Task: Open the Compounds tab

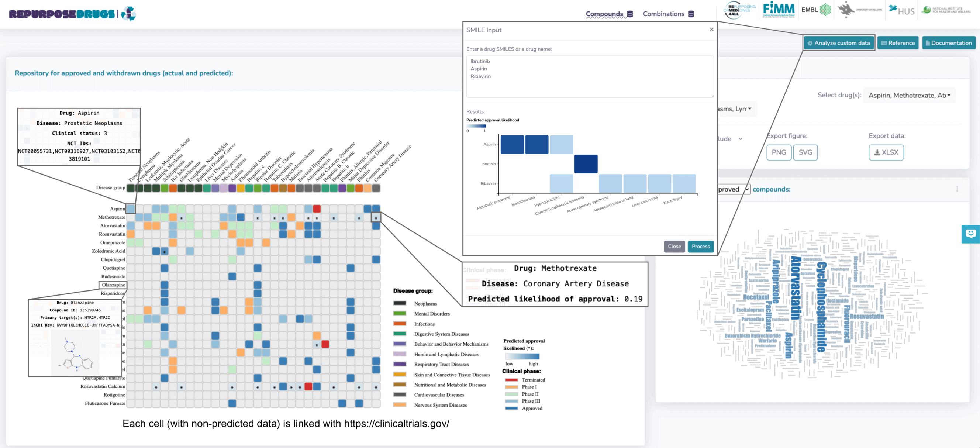Action: [604, 14]
